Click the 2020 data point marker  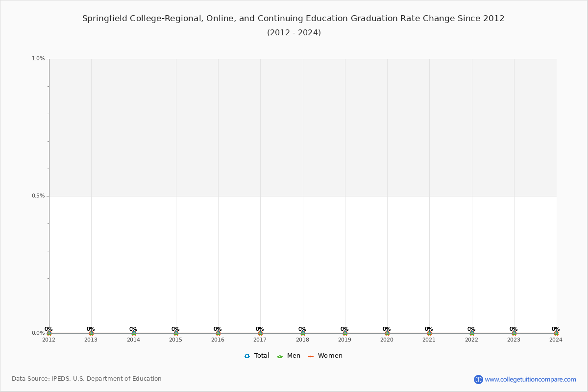tap(387, 333)
